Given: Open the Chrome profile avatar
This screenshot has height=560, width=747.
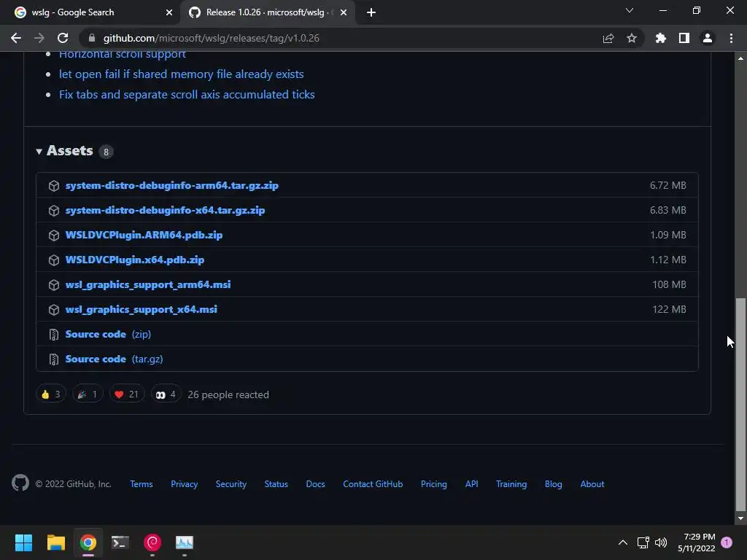Looking at the screenshot, I should tap(708, 38).
